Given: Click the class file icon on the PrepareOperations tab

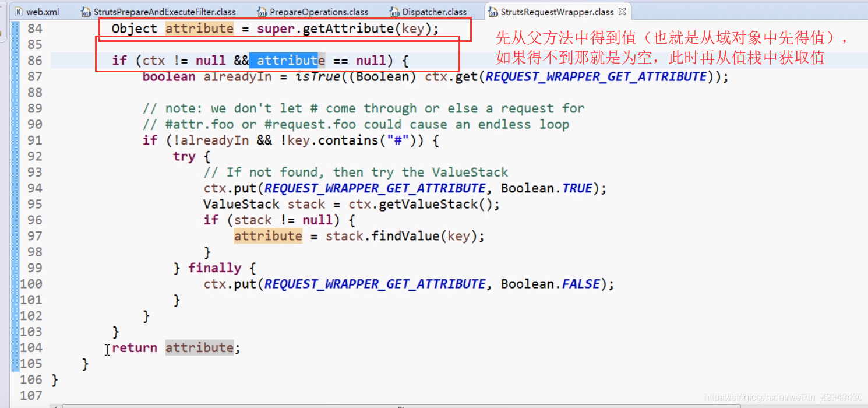Looking at the screenshot, I should (x=262, y=11).
